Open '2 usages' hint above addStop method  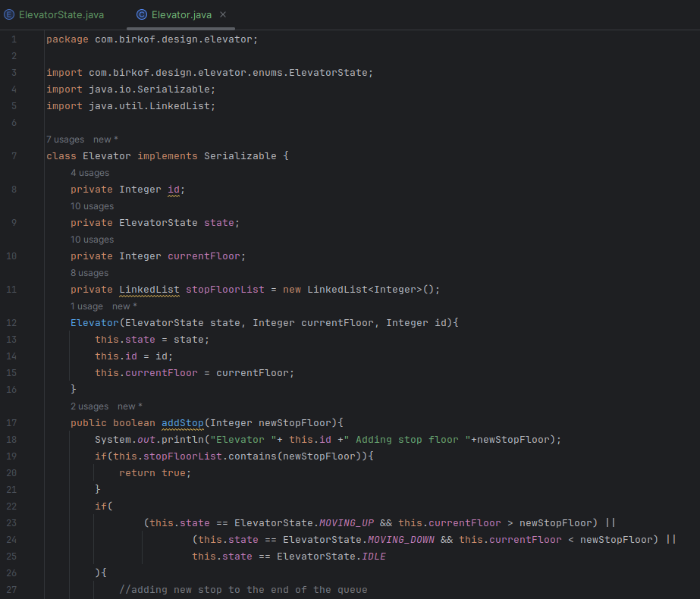click(89, 406)
